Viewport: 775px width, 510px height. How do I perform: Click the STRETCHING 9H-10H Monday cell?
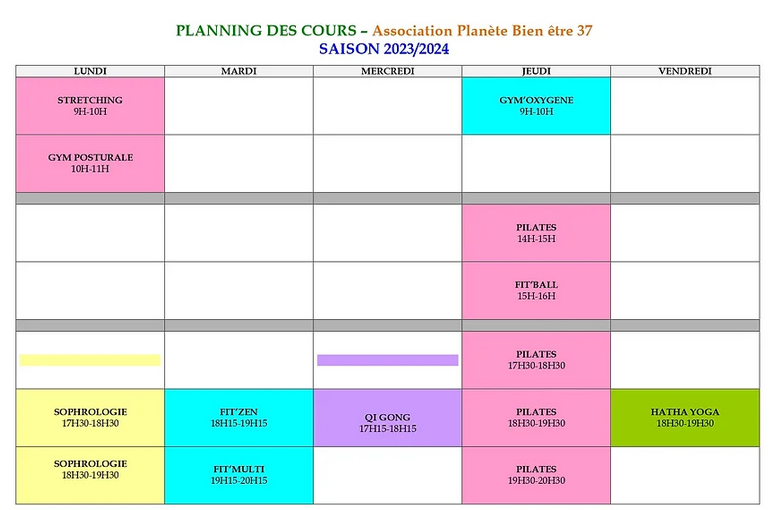tap(90, 106)
